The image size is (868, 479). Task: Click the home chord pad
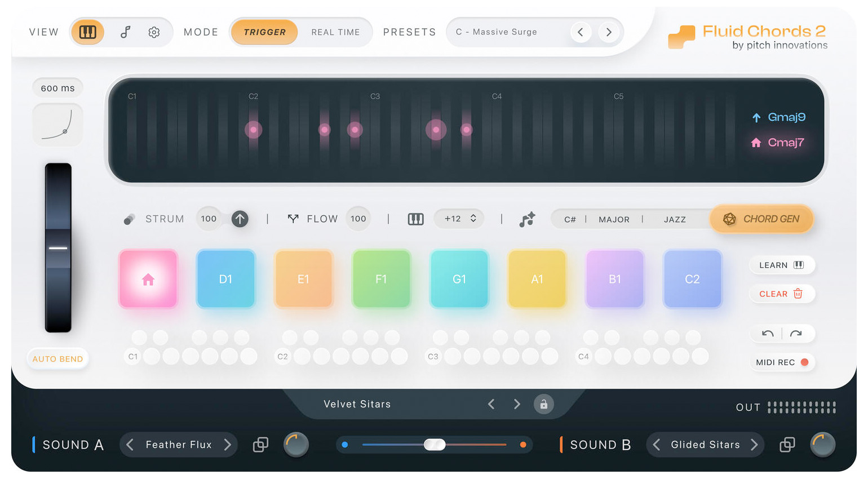tap(148, 279)
